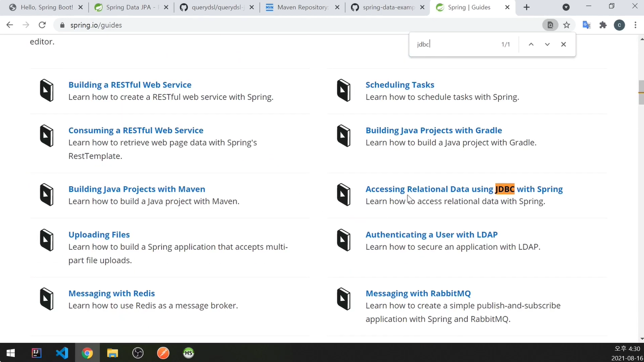Open a new browser tab
The image size is (644, 362).
(527, 7)
